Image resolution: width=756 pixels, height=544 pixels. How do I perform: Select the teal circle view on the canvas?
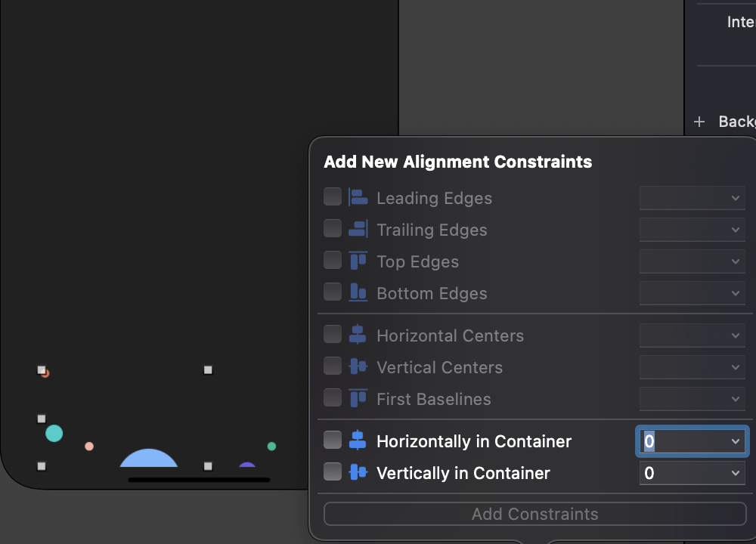(x=54, y=433)
